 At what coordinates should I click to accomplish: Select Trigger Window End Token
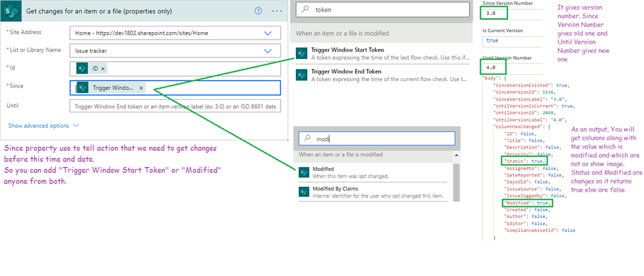point(382,75)
